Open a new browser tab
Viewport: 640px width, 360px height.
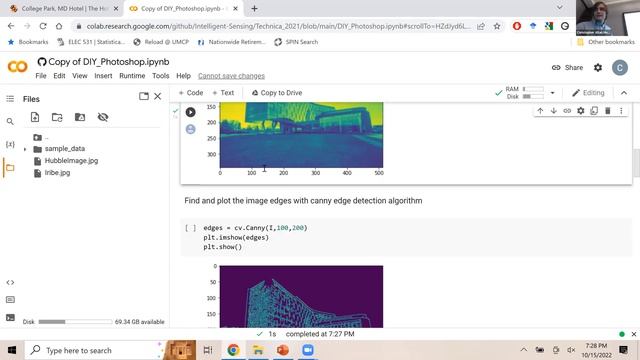254,8
